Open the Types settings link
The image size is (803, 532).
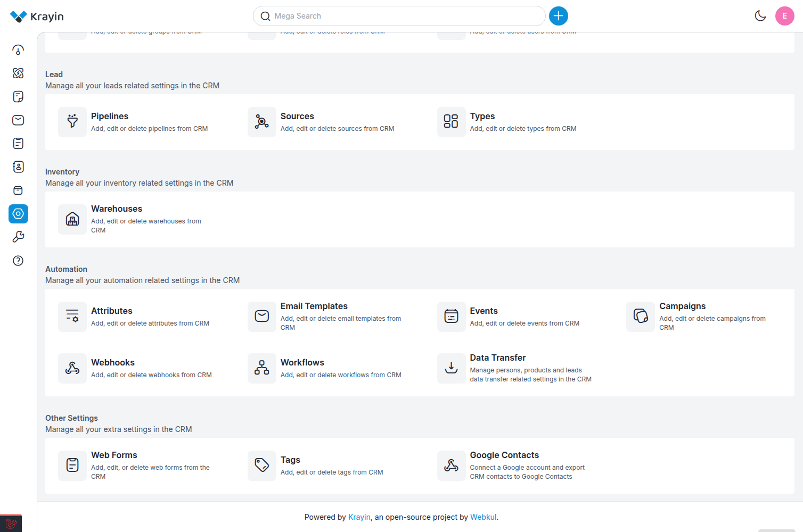(x=482, y=116)
